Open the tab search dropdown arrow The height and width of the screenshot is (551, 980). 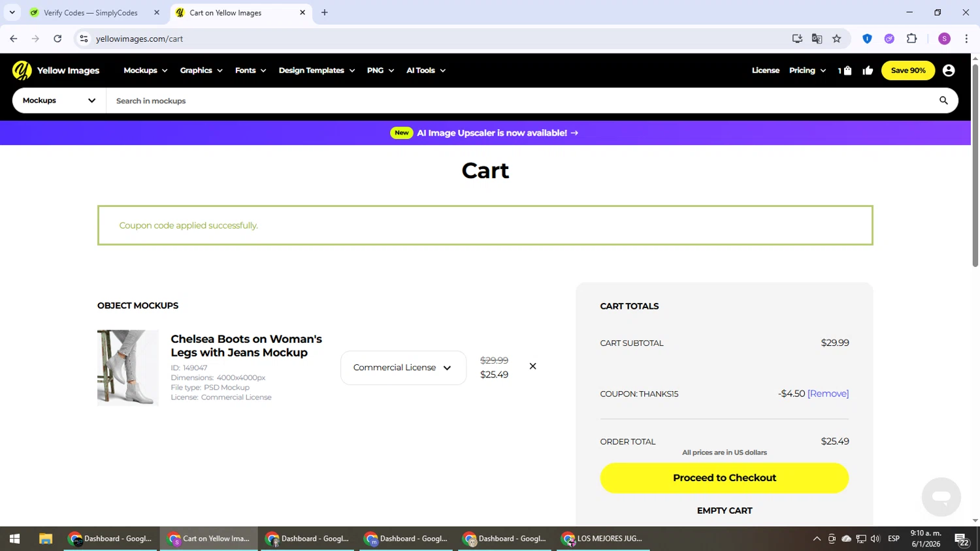click(12, 12)
